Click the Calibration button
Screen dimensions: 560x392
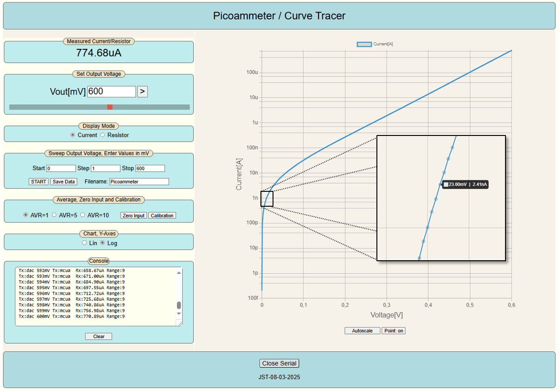(x=162, y=216)
